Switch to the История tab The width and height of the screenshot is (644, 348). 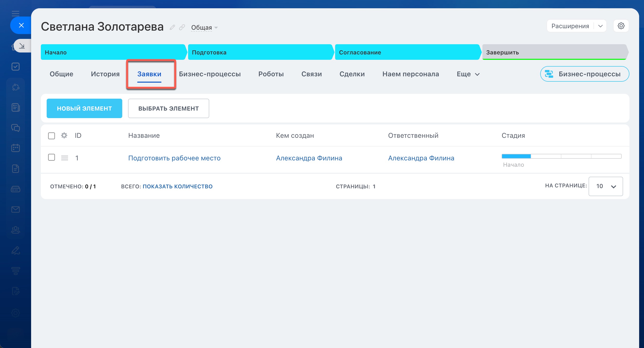click(105, 74)
